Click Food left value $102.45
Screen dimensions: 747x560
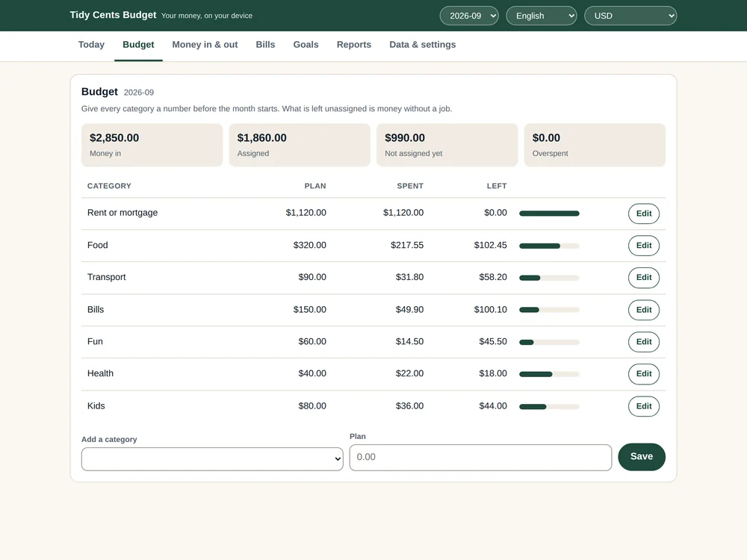(490, 245)
